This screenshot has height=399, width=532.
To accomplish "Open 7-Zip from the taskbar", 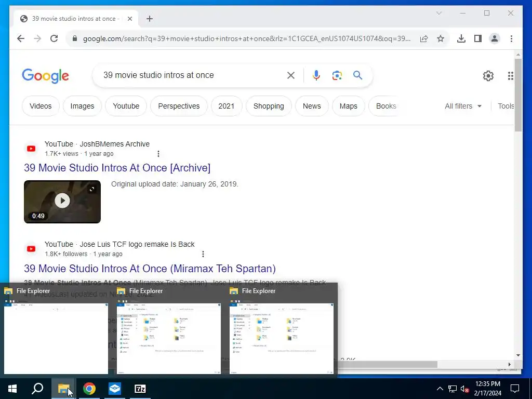I will tap(140, 389).
